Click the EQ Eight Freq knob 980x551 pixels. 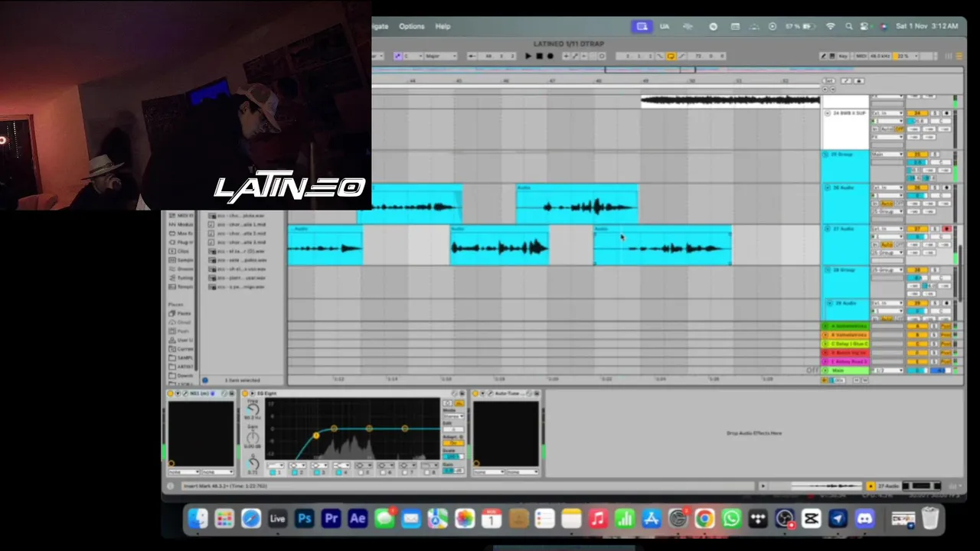coord(253,410)
